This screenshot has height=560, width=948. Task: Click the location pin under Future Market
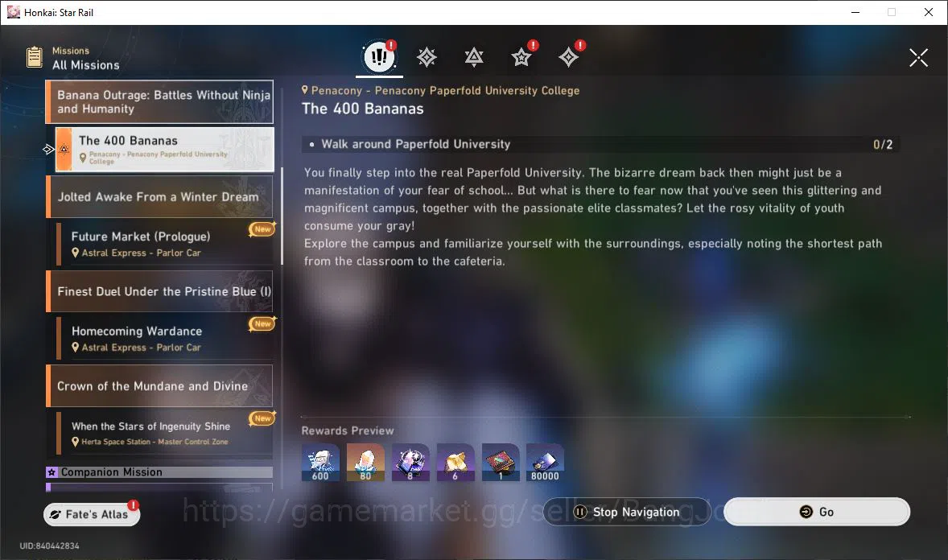[76, 253]
